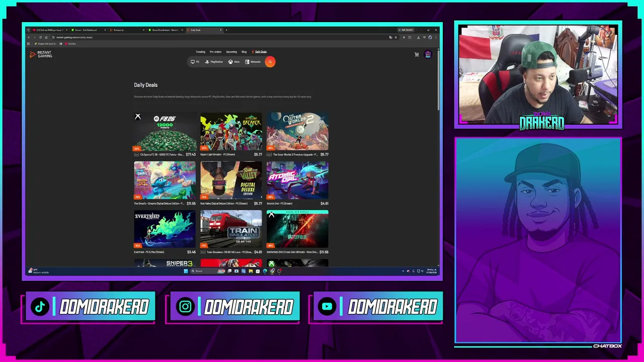Open Battlefield 2042 Cross-Gen Ultimate thumbnail
The height and width of the screenshot is (362, 644).
click(297, 229)
